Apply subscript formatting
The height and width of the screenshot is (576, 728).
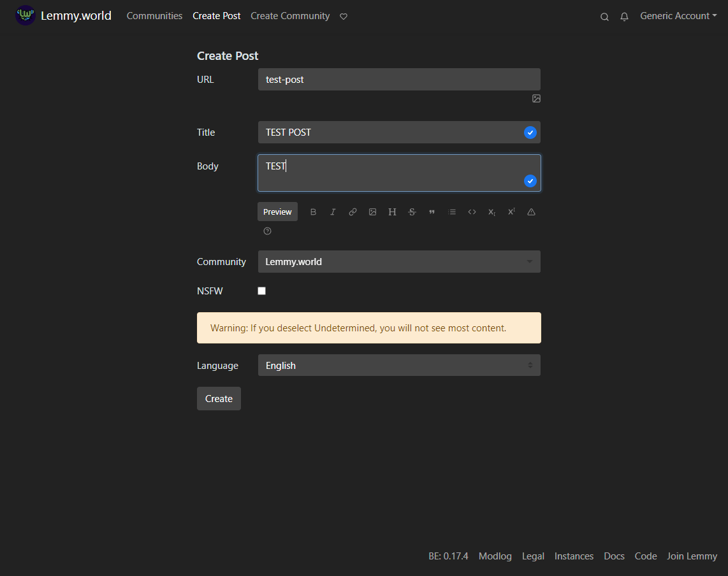coord(491,212)
